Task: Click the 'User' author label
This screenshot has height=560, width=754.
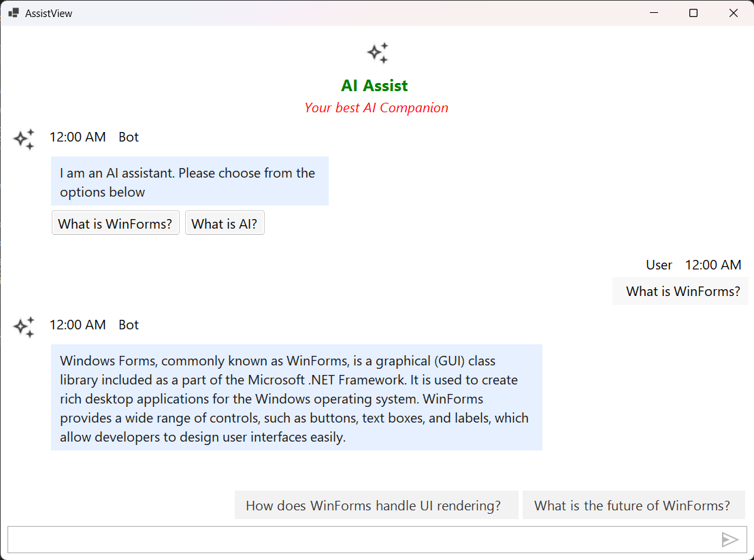Action: (659, 265)
